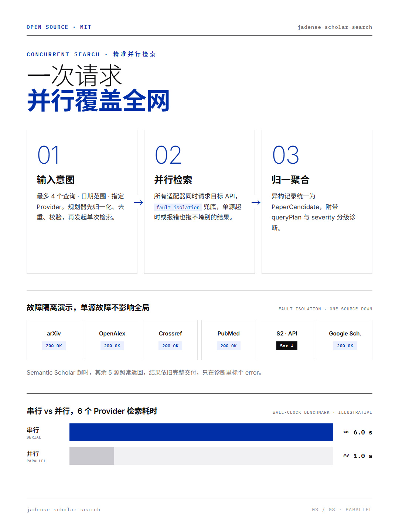Click the 1.0 s parallel duration value
The height and width of the screenshot is (532, 399).
(x=363, y=456)
